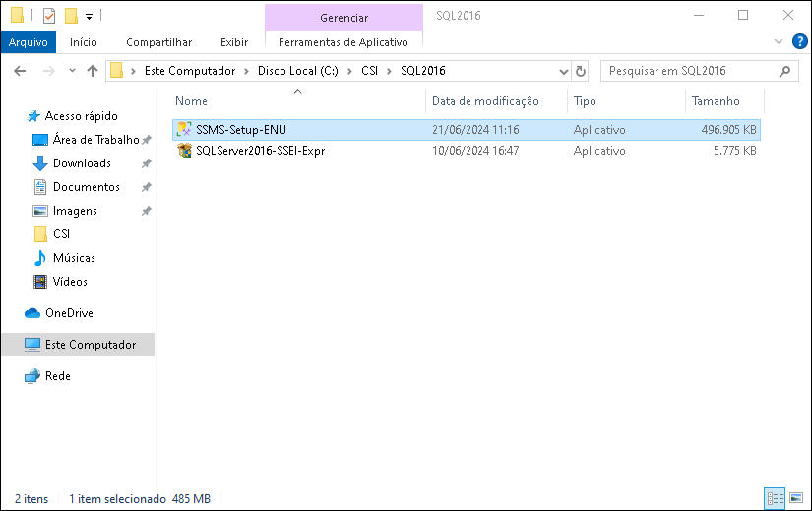The width and height of the screenshot is (812, 511).
Task: Open address bar previous locations dropdown
Action: pyautogui.click(x=563, y=72)
